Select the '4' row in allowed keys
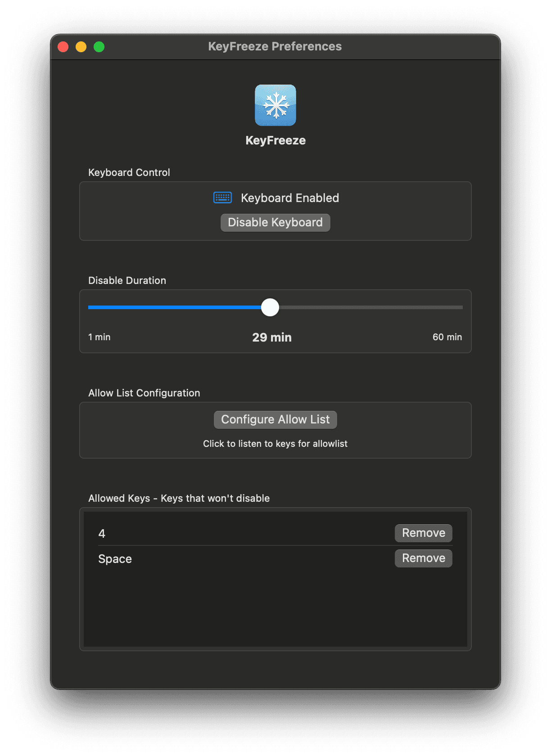The width and height of the screenshot is (551, 756). coord(275,533)
